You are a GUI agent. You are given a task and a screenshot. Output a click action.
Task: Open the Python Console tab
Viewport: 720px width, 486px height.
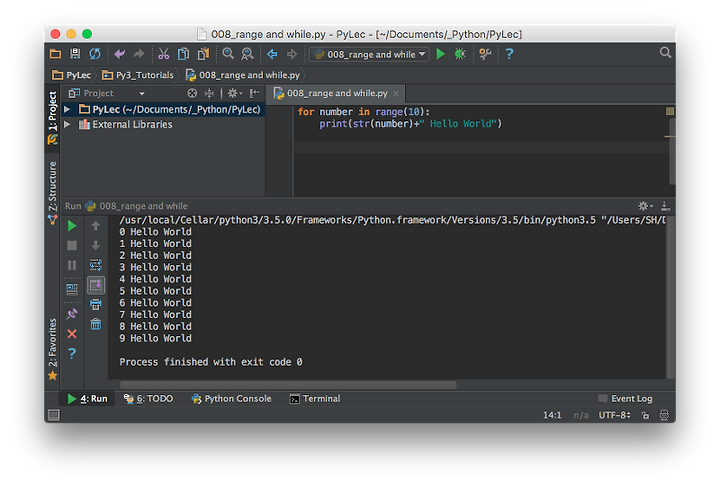click(231, 399)
